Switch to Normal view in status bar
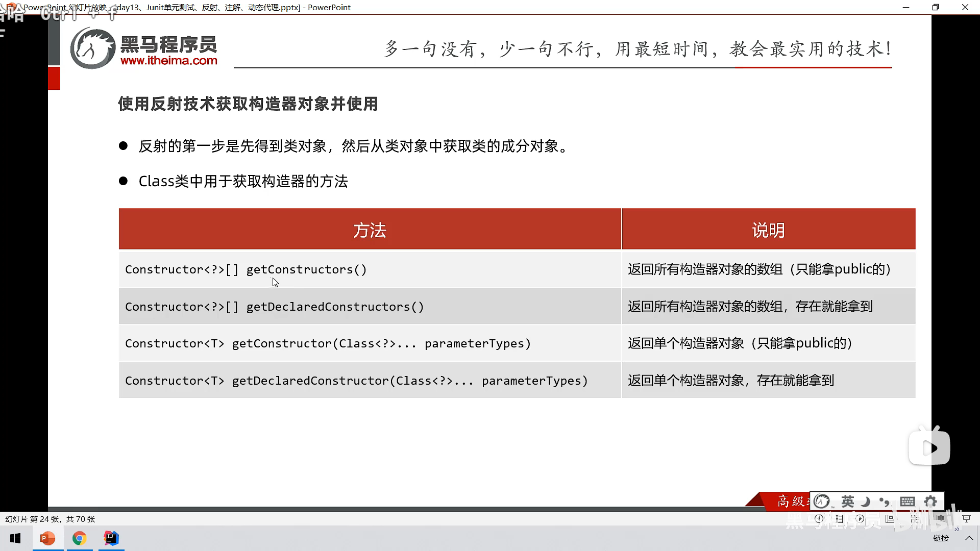Screen dimensions: 980x551 tap(889, 518)
